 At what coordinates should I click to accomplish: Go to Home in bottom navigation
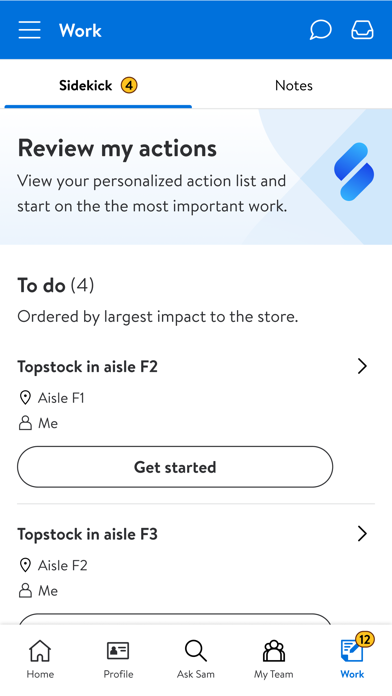click(40, 660)
